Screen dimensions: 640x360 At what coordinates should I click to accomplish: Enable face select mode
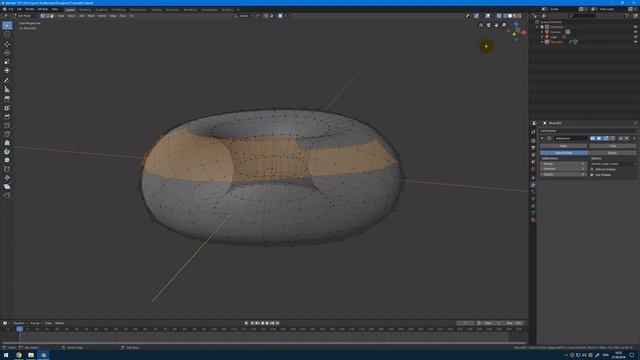(x=52, y=16)
